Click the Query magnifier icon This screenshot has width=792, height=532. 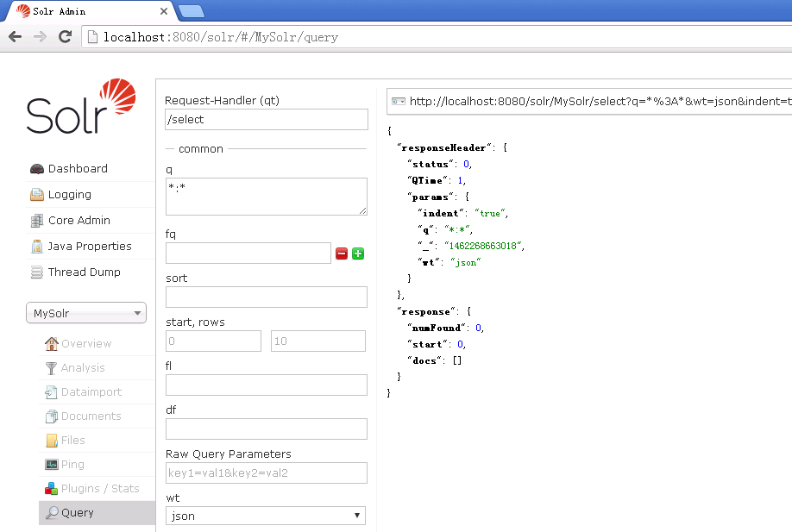[52, 513]
